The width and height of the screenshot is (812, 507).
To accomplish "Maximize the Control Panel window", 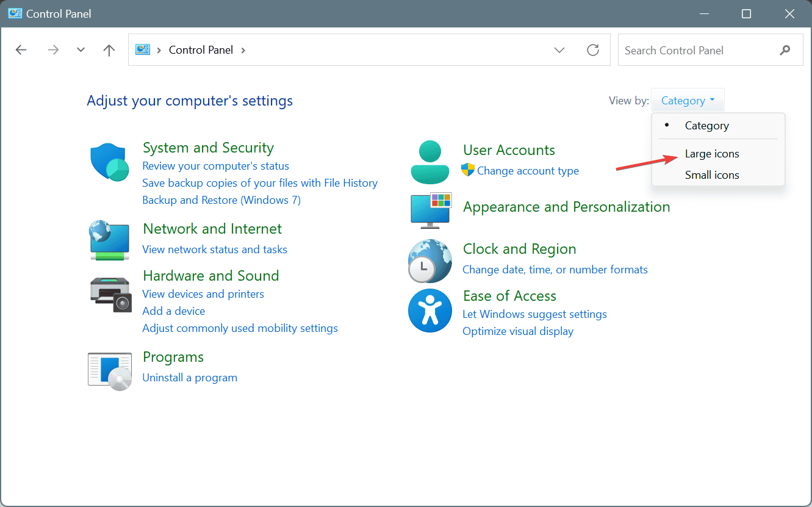I will pyautogui.click(x=746, y=13).
